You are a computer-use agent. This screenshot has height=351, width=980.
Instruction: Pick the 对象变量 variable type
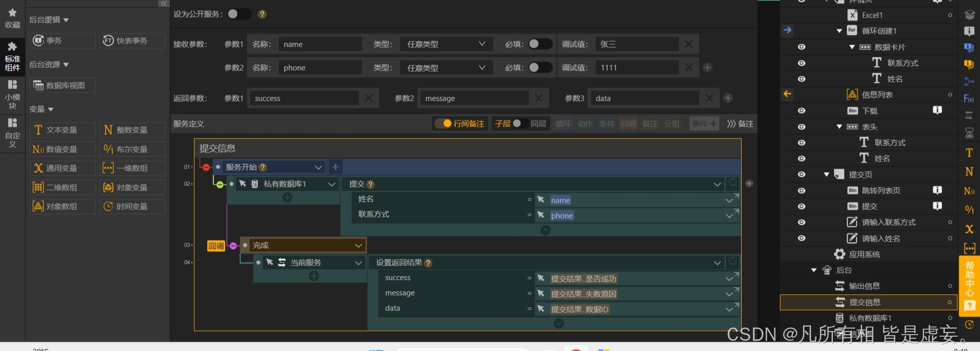tap(133, 188)
